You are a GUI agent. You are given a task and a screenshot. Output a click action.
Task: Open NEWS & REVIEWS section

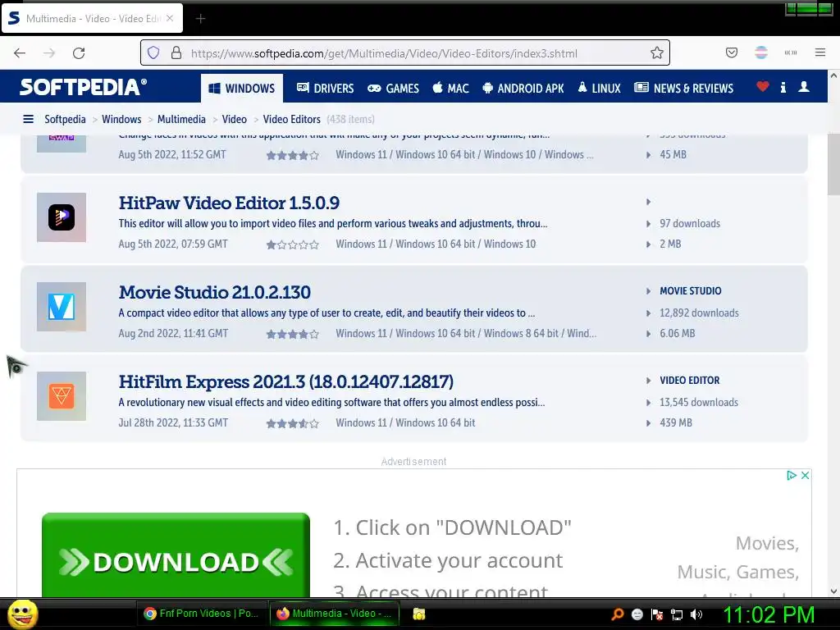683,88
